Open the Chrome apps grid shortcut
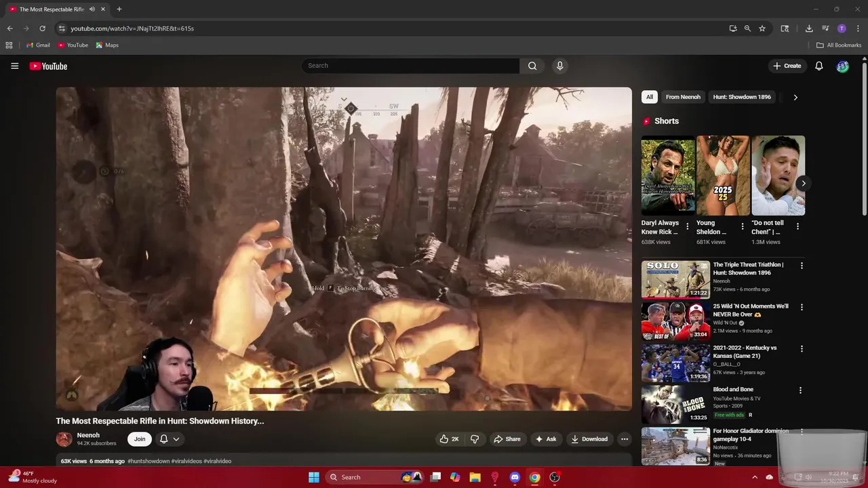The width and height of the screenshot is (868, 488). (x=9, y=45)
